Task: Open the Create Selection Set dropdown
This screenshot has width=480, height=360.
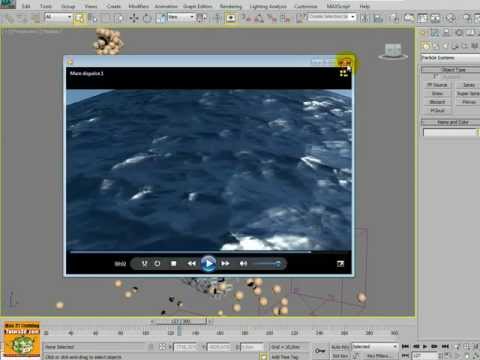Action: coord(332,17)
